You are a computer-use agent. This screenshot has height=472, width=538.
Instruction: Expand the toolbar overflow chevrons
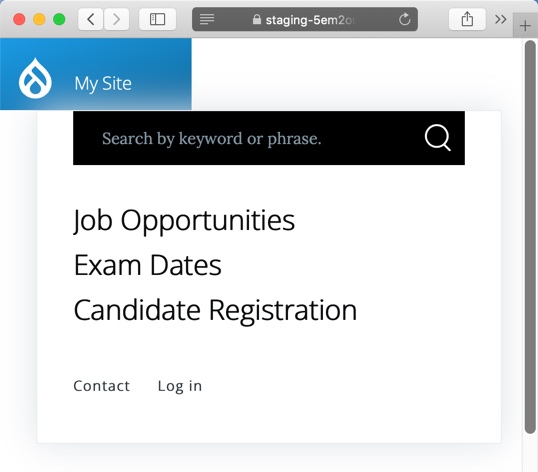tap(501, 19)
